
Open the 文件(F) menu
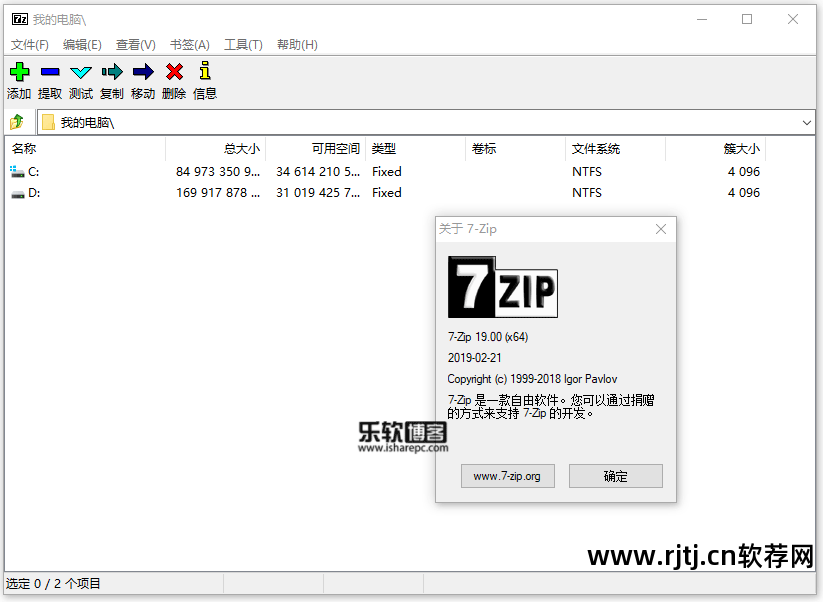30,45
